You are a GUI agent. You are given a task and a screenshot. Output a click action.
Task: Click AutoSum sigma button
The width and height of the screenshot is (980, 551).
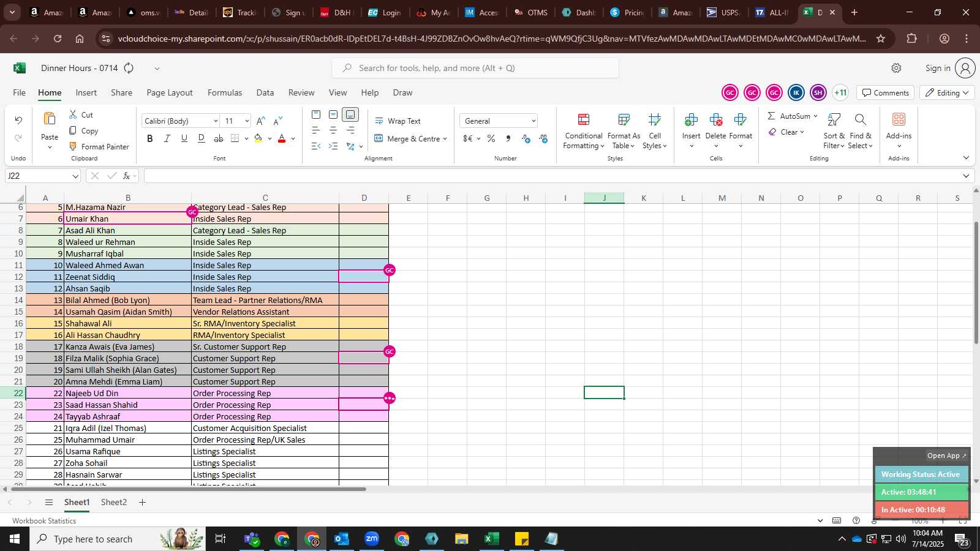pos(792,116)
